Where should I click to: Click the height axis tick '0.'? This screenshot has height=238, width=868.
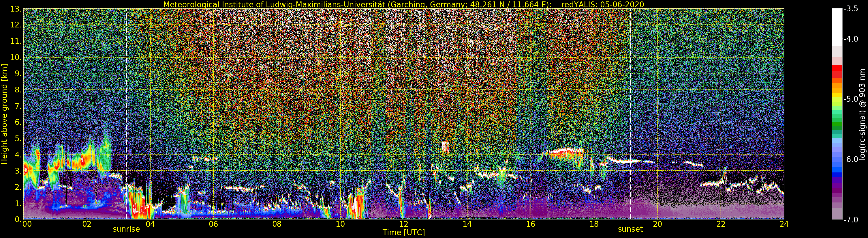pos(18,220)
